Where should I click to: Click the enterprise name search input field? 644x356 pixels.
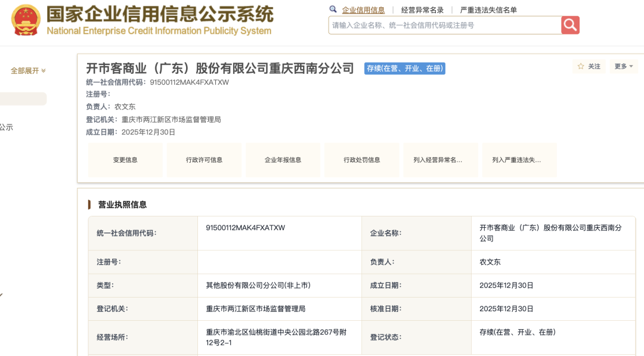coord(444,25)
